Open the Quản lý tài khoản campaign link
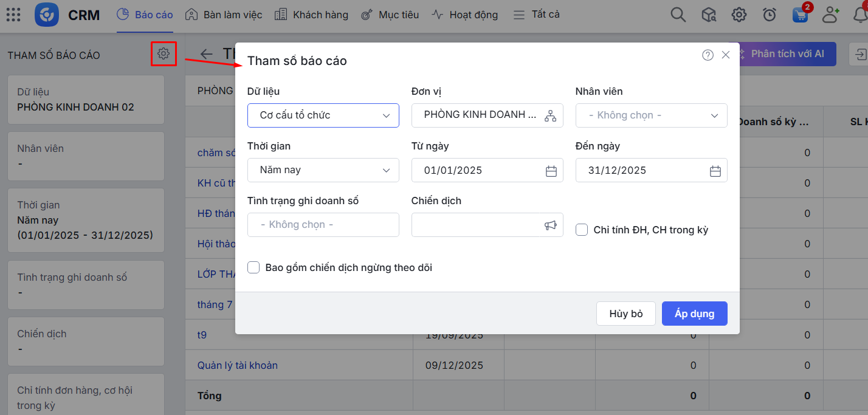 coord(238,365)
